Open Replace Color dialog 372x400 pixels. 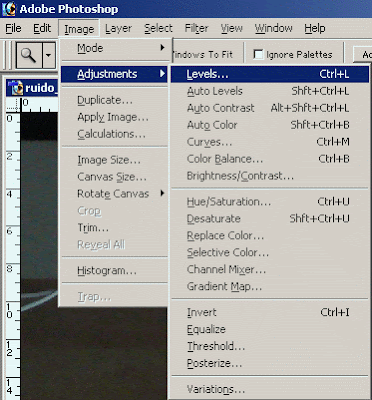(270, 236)
